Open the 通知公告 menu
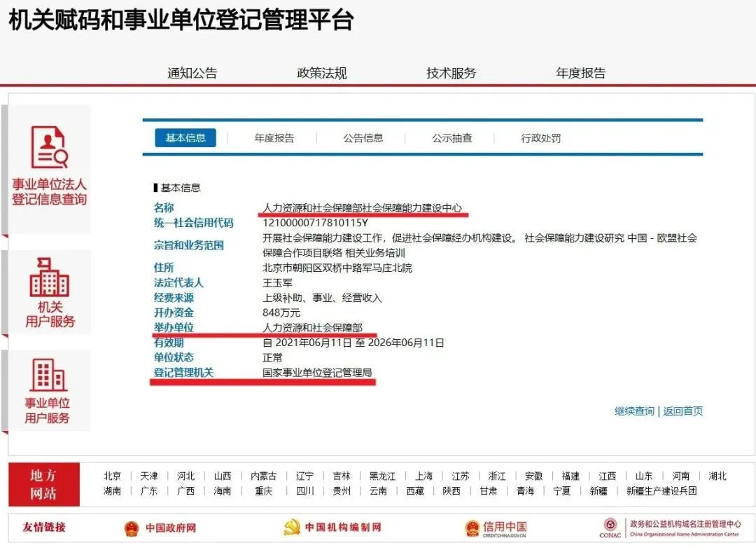This screenshot has height=550, width=756. [x=192, y=74]
